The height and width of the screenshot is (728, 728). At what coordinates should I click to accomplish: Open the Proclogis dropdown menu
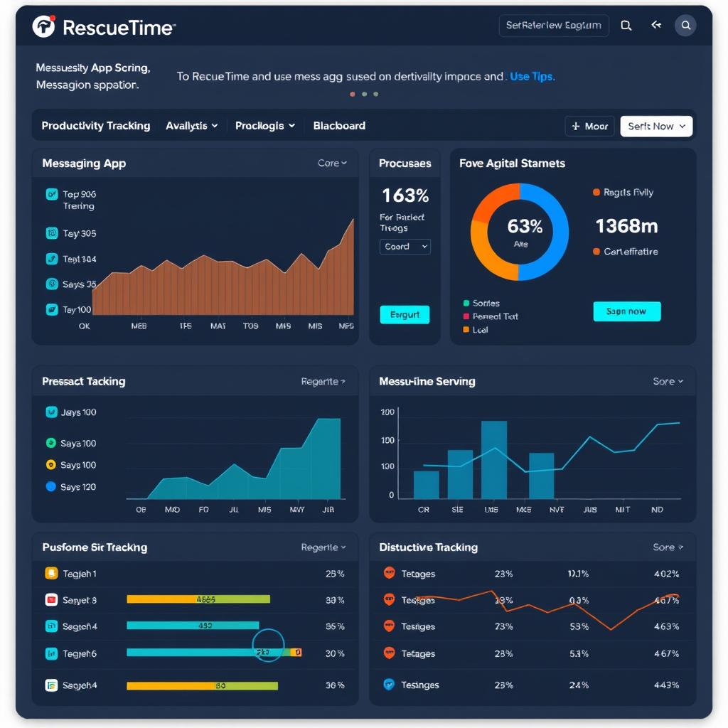click(x=264, y=126)
